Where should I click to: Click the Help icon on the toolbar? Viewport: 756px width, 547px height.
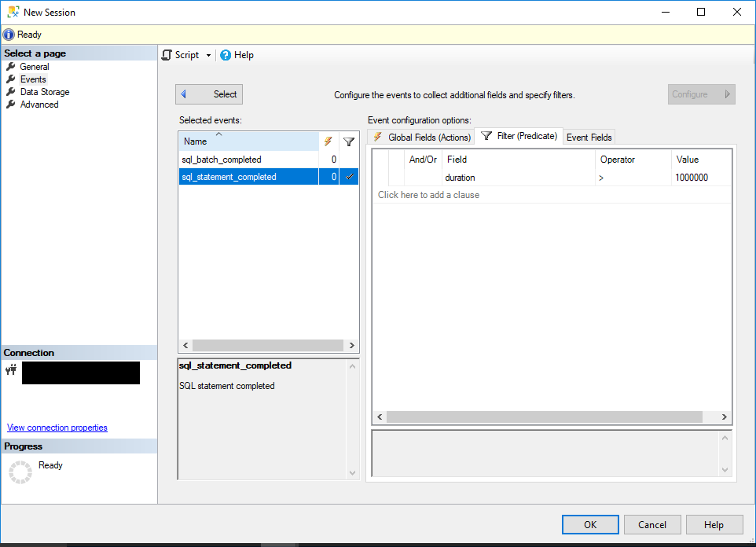pos(224,55)
